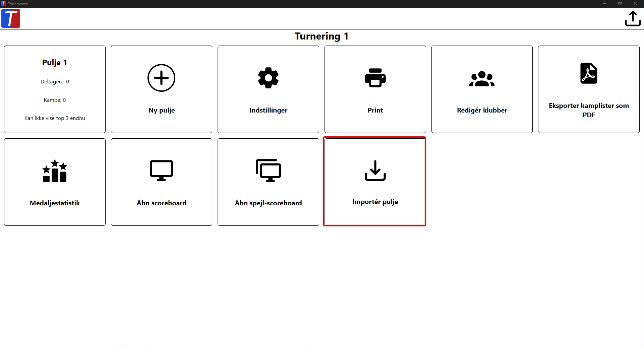Open Indstillinger via the gear icon
Viewport: 644px width, 346px height.
click(x=268, y=78)
